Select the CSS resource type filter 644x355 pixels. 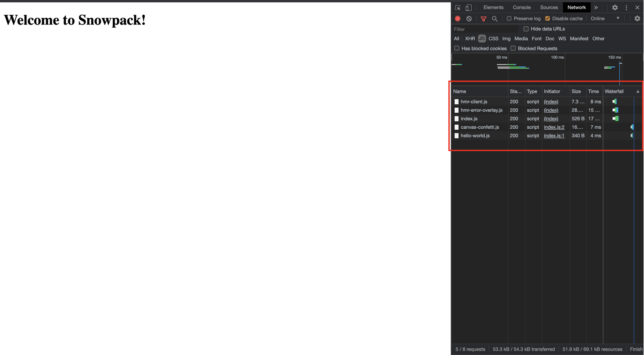[493, 39]
